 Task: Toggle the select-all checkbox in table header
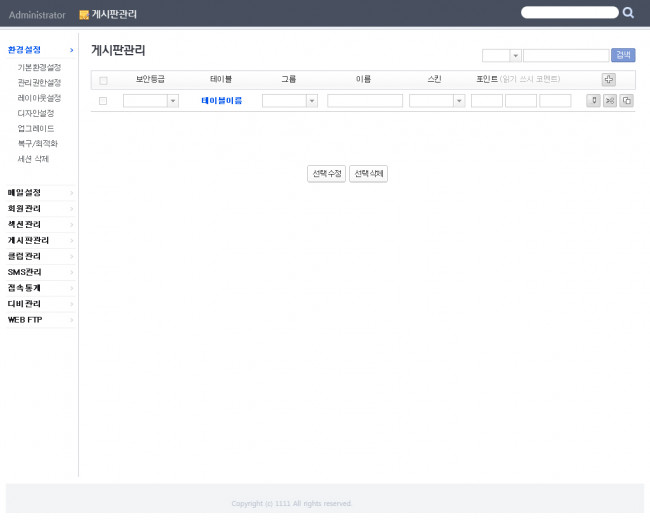tap(103, 80)
